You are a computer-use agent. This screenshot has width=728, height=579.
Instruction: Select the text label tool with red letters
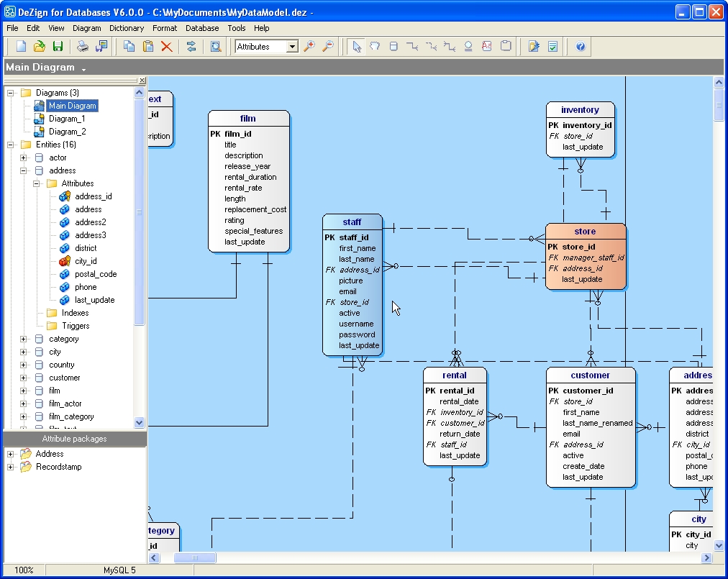(x=486, y=47)
